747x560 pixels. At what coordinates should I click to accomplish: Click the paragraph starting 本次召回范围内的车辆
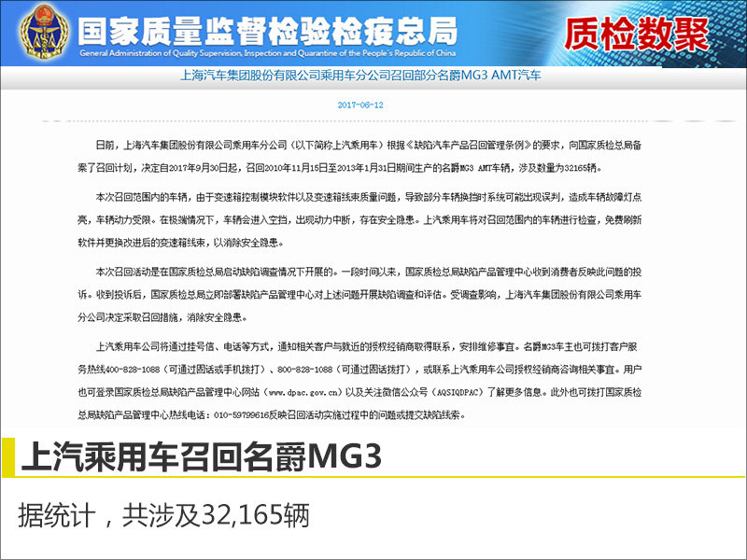point(359,219)
